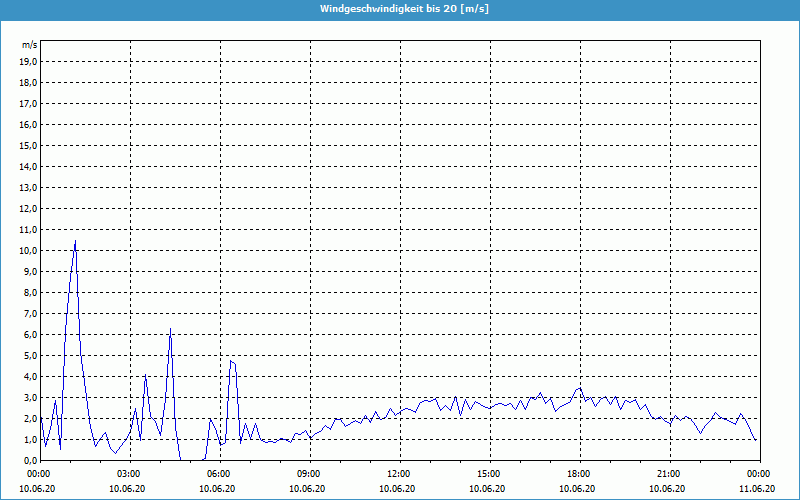The image size is (800, 500).
Task: Click the highest wind peak above 10 m/s
Action: coord(75,241)
